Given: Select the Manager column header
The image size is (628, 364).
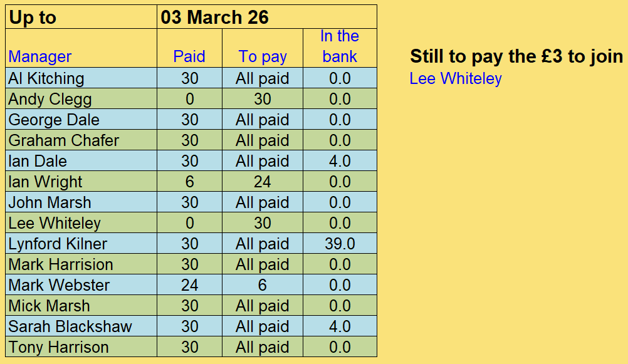Looking at the screenshot, I should (40, 56).
